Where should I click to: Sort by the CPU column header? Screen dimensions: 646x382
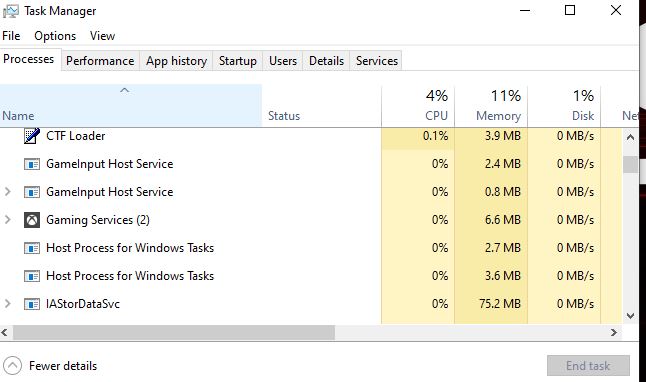[x=418, y=106]
